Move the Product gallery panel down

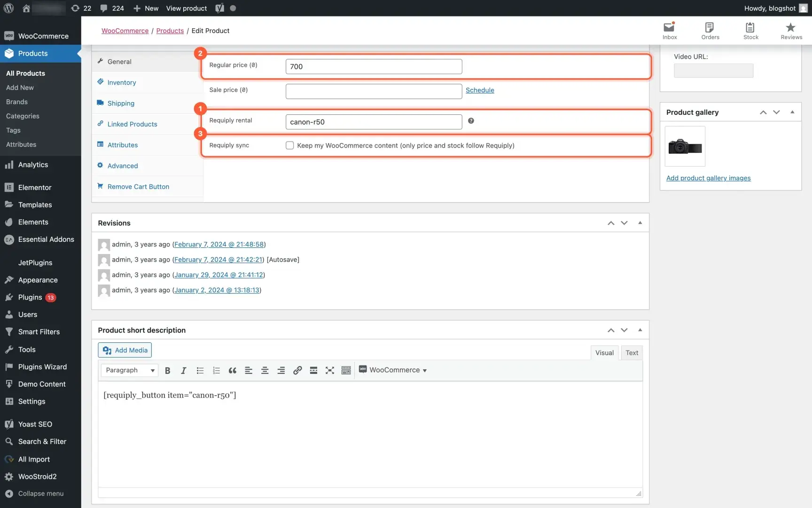pyautogui.click(x=776, y=112)
